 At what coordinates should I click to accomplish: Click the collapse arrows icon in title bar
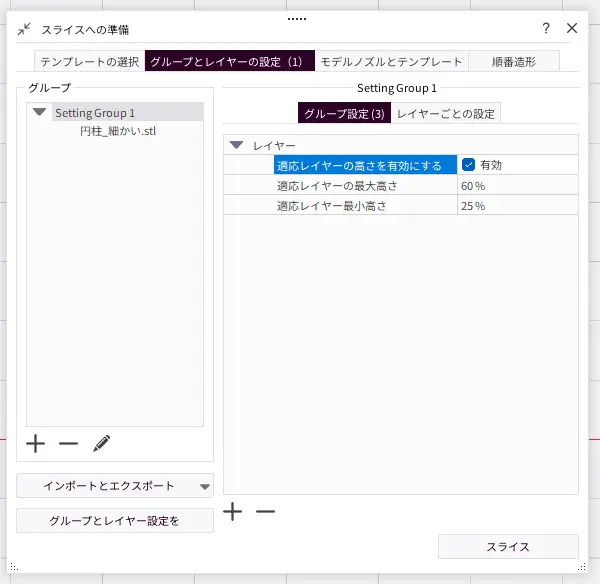(24, 29)
